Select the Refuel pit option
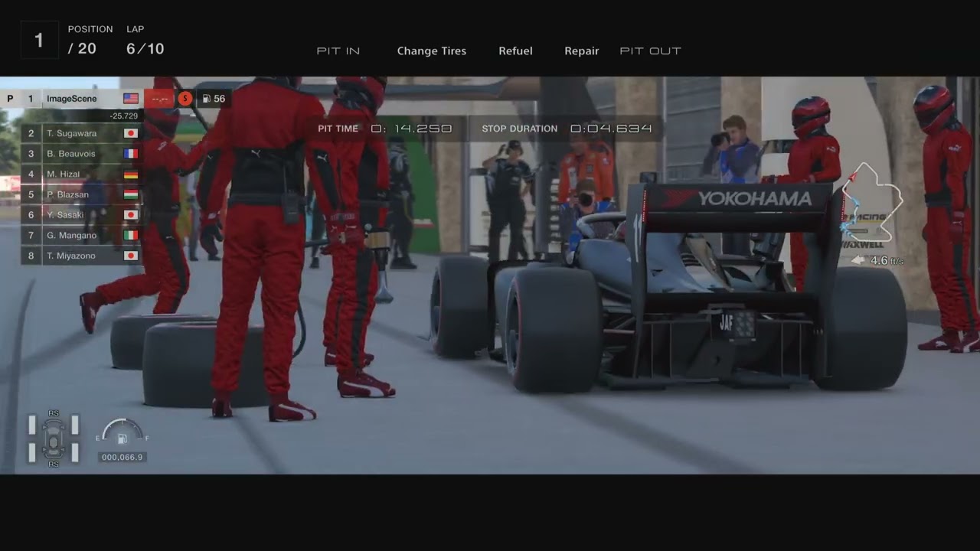The width and height of the screenshot is (980, 551). 515,51
